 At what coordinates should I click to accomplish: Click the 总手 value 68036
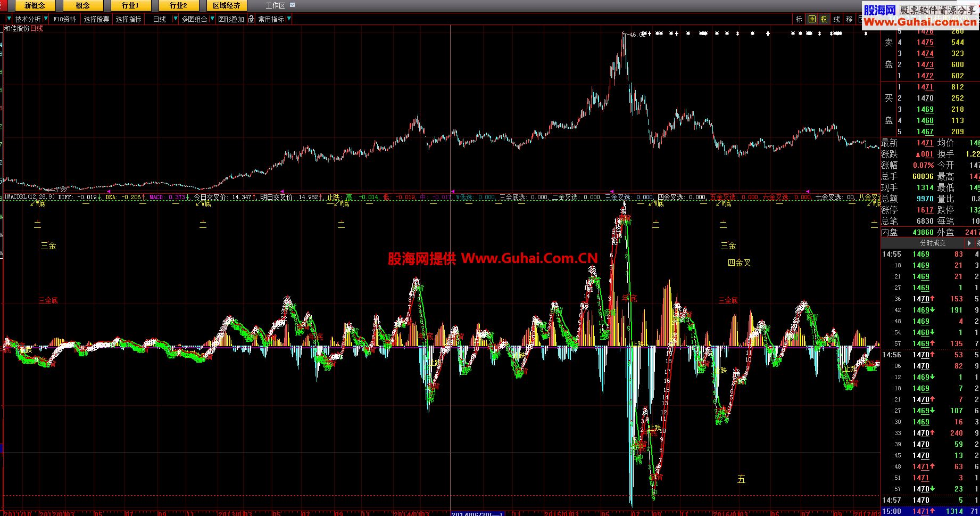[x=923, y=176]
